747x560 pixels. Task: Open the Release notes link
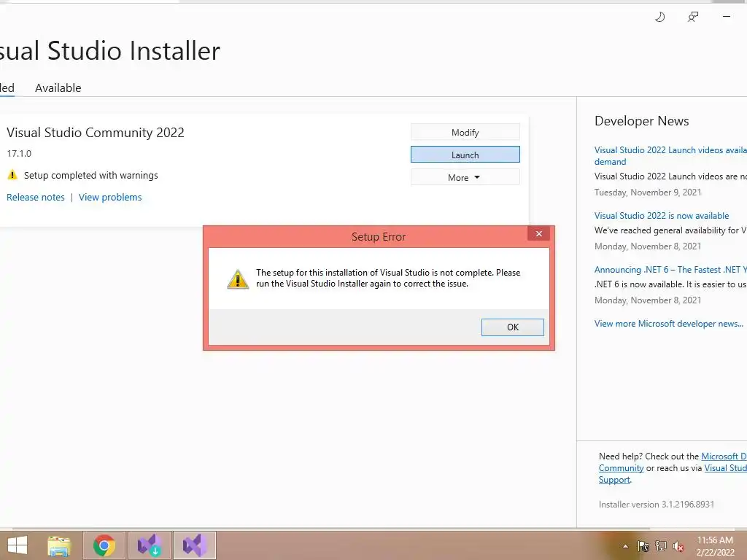(35, 197)
